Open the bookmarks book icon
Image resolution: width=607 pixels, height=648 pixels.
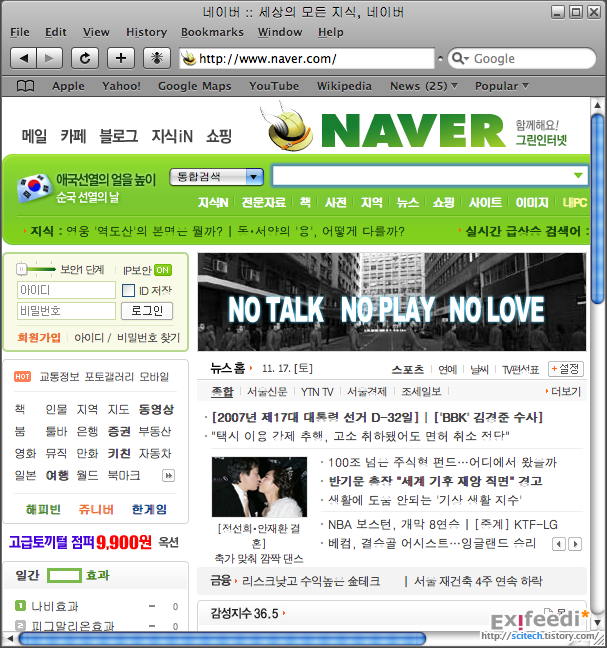25,86
